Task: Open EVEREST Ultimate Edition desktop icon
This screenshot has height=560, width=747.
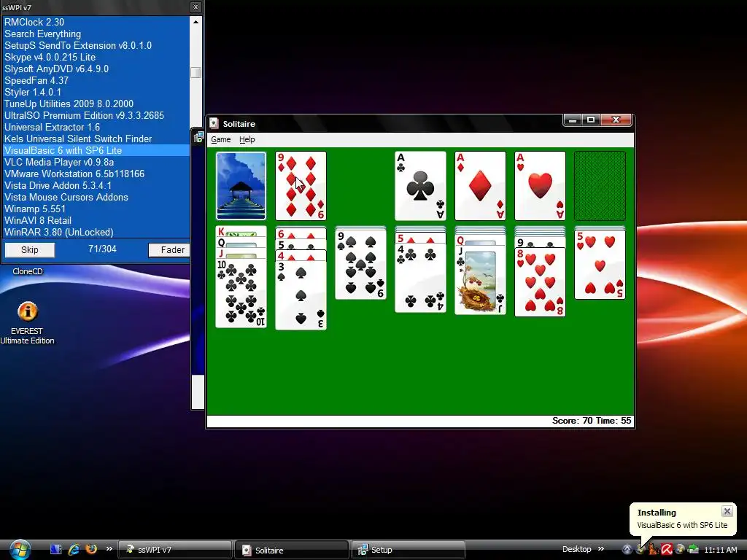Action: [27, 322]
